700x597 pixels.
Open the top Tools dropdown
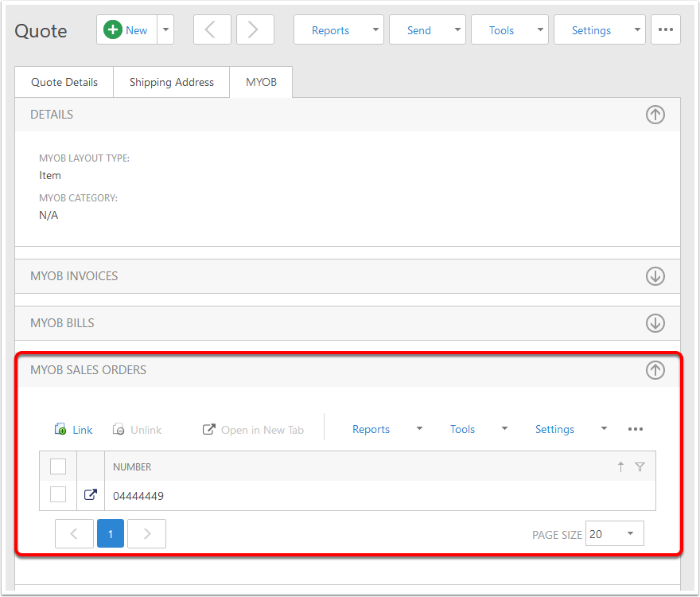509,30
